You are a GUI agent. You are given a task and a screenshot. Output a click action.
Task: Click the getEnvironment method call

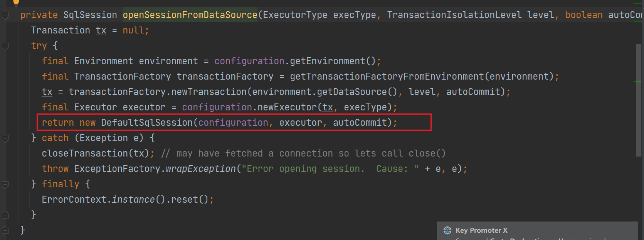(327, 61)
